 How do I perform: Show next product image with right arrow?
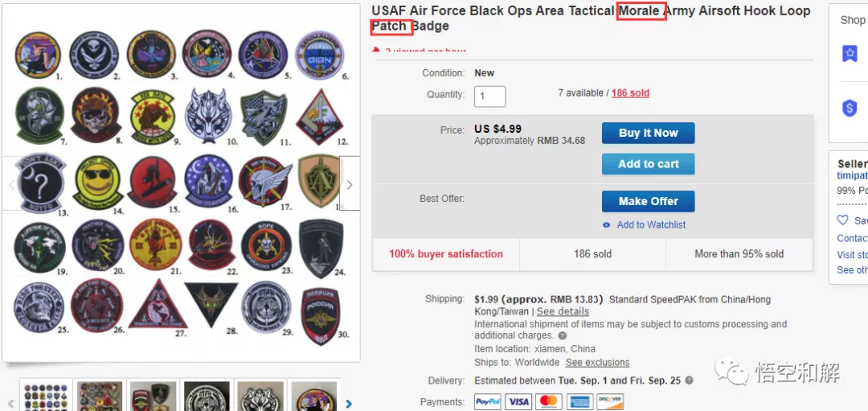coord(349,184)
